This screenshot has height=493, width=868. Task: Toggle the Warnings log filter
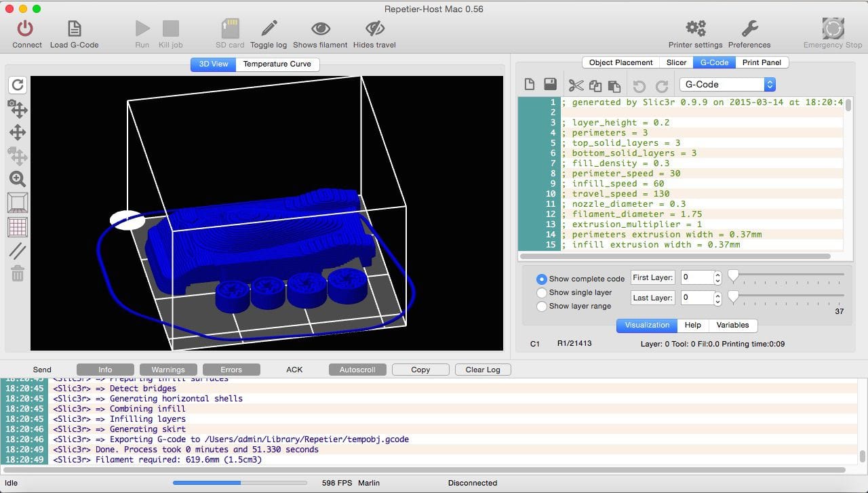pyautogui.click(x=168, y=370)
